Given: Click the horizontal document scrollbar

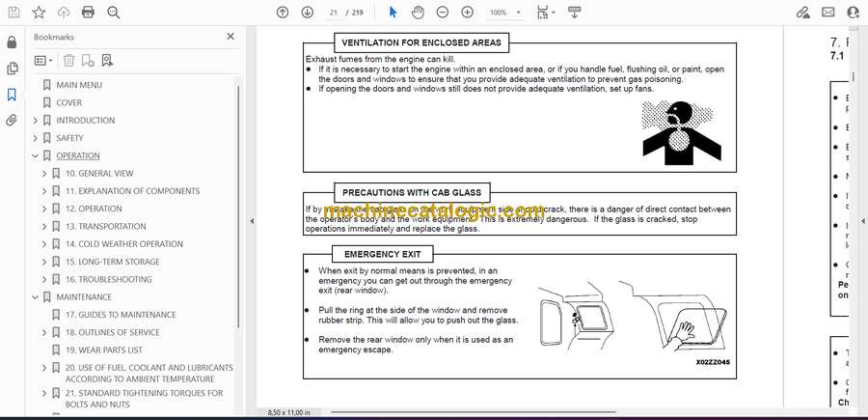Looking at the screenshot, I should point(474,412).
